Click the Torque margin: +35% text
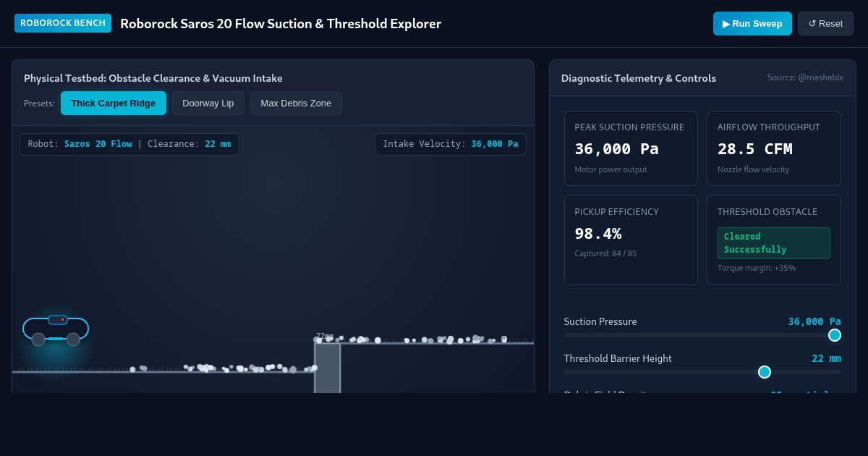The image size is (868, 456). coord(757,268)
